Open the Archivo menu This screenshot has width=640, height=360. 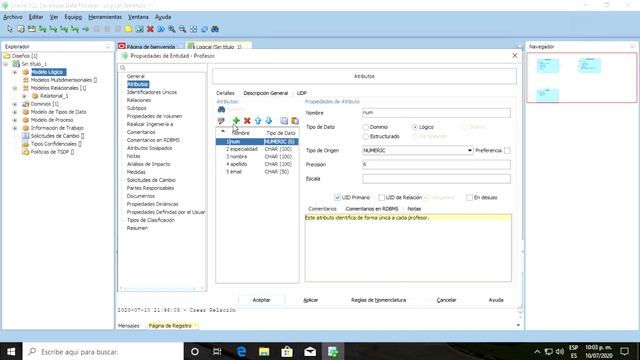point(13,17)
